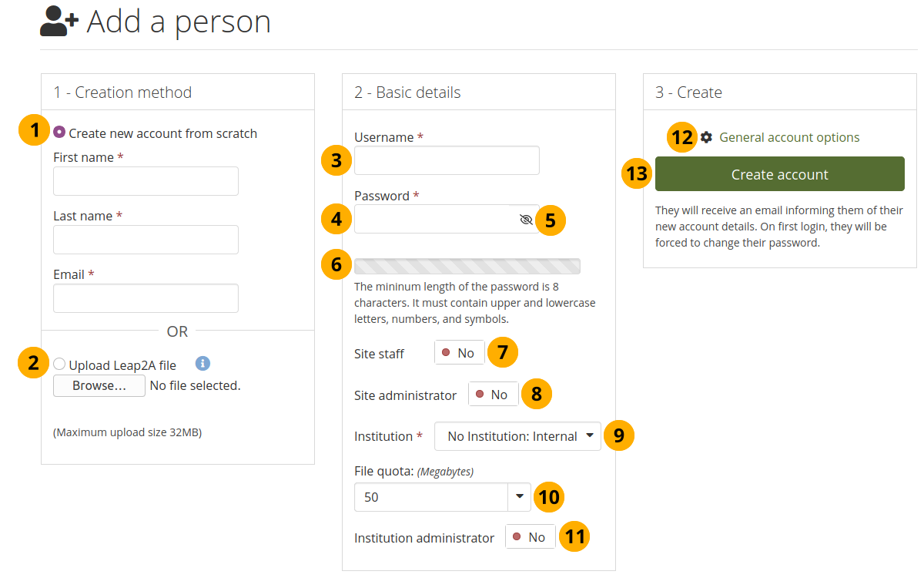This screenshot has height=578, width=924.
Task: Toggle the Site staff switch
Action: [x=460, y=353]
